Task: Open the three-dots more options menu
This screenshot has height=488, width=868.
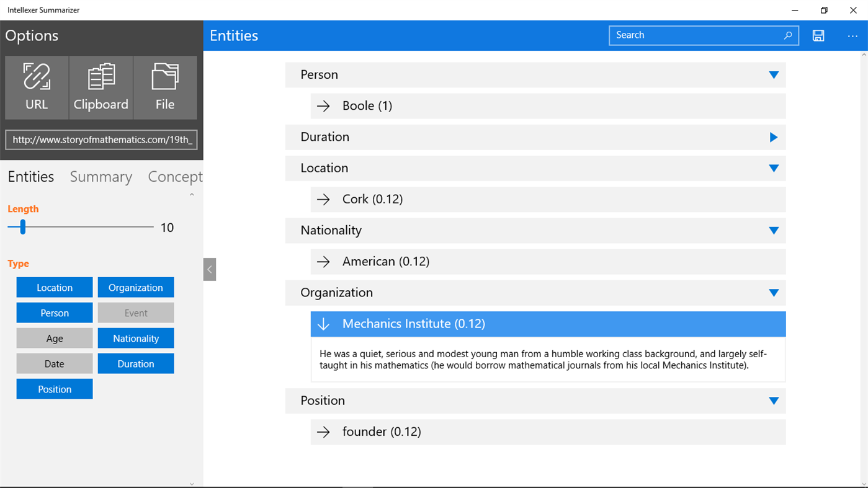Action: (x=852, y=35)
